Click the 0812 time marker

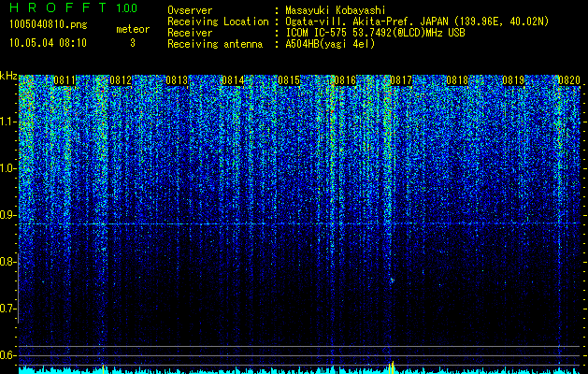click(121, 80)
